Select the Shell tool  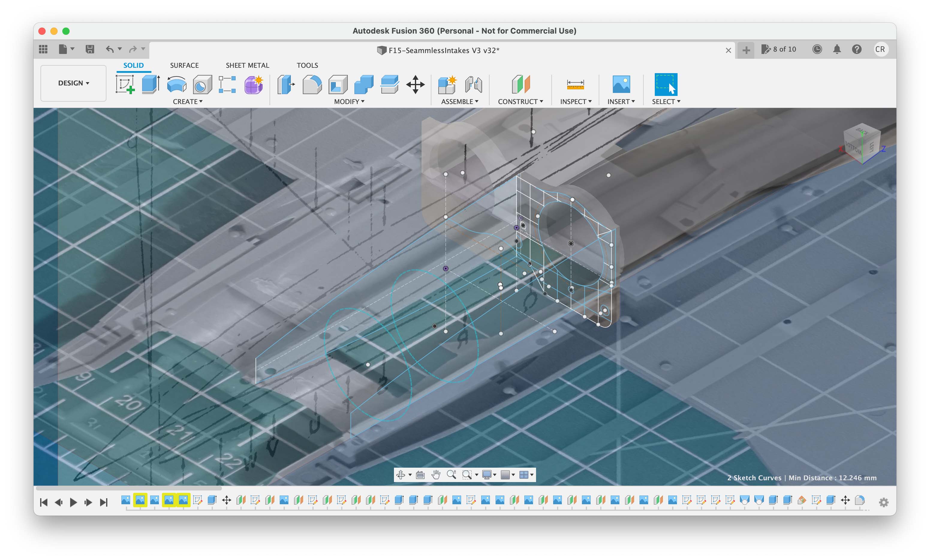[338, 84]
